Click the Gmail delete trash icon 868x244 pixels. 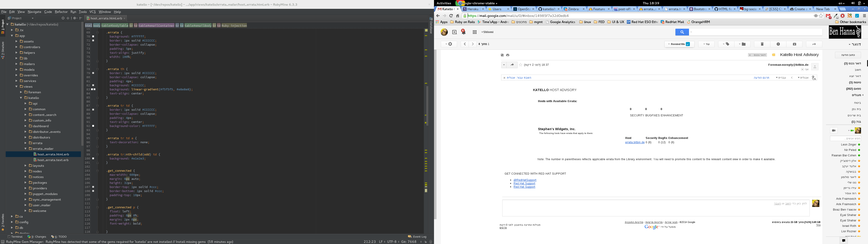tap(762, 44)
